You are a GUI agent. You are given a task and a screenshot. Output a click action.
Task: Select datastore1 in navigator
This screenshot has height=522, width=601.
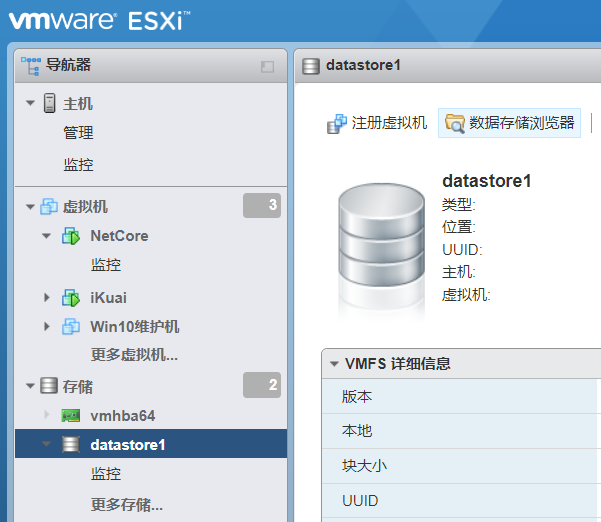151,444
